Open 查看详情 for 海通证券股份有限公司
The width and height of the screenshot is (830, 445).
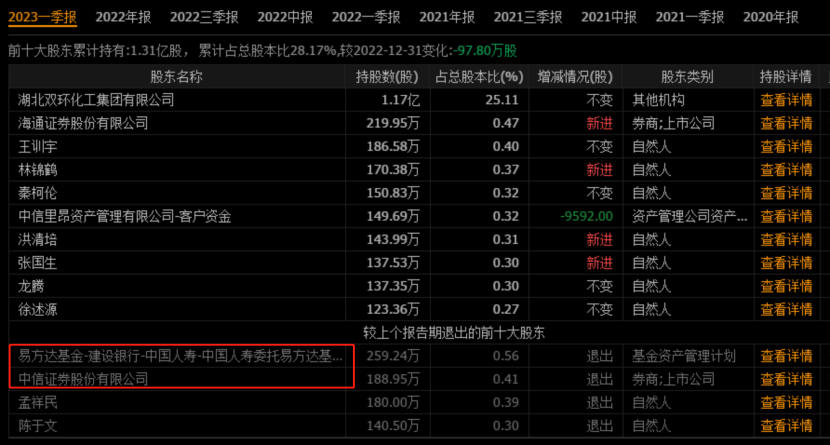[786, 123]
